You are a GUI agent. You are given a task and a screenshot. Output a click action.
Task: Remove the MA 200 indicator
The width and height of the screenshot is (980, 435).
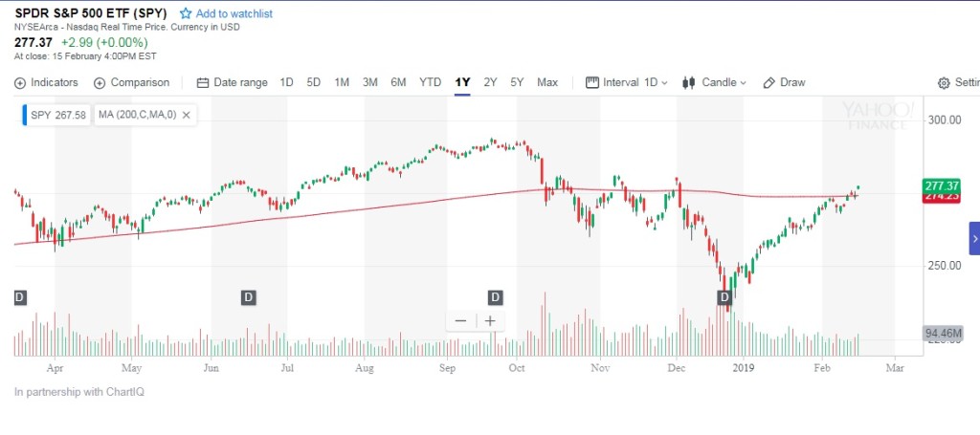pyautogui.click(x=186, y=115)
